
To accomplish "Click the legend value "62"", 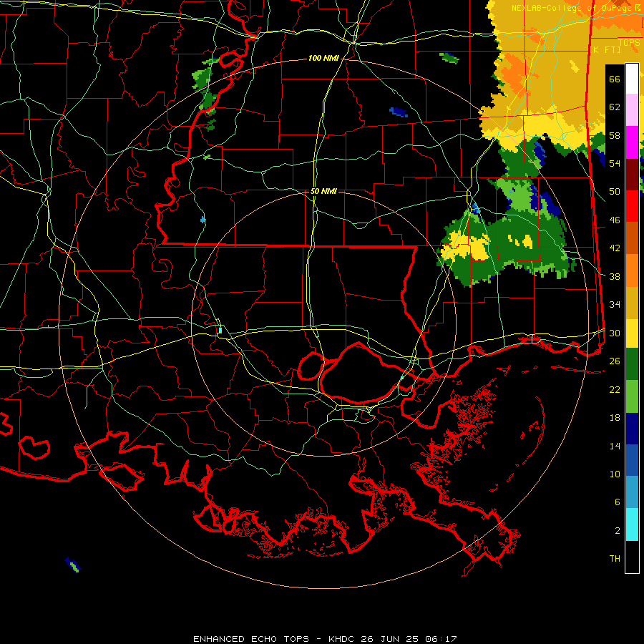I will (615, 107).
